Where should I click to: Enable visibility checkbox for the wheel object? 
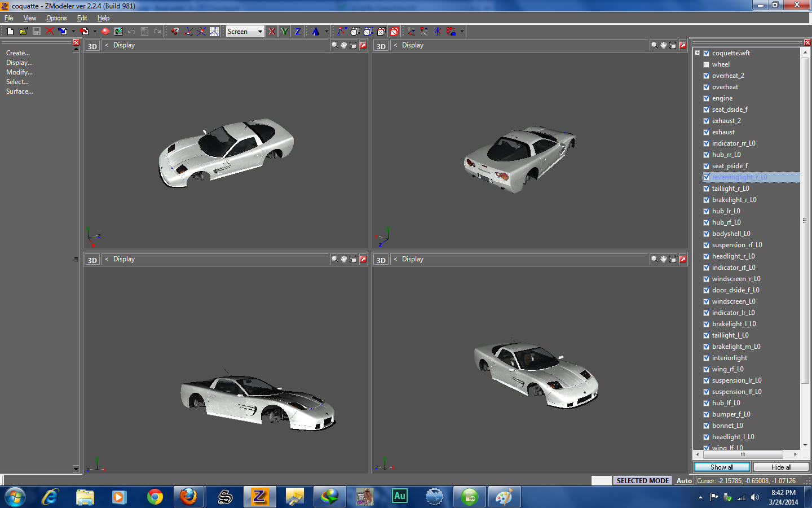pos(706,64)
